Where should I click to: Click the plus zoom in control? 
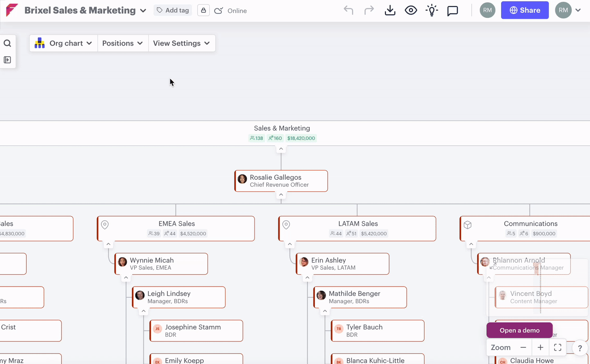pos(540,347)
